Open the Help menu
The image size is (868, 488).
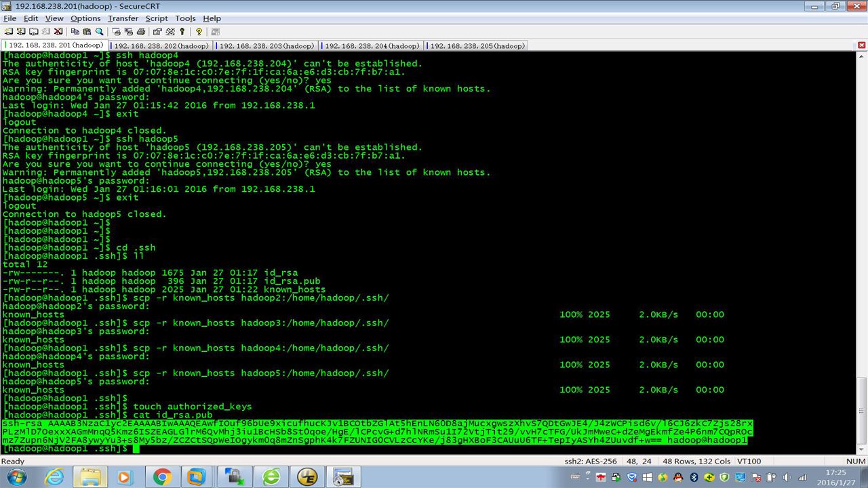click(212, 18)
